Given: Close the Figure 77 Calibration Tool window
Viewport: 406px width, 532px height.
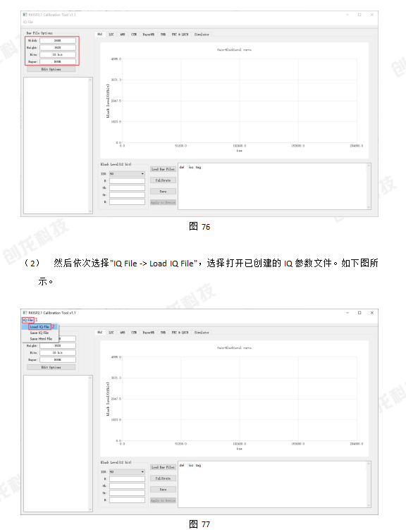Looking at the screenshot, I should coord(371,313).
